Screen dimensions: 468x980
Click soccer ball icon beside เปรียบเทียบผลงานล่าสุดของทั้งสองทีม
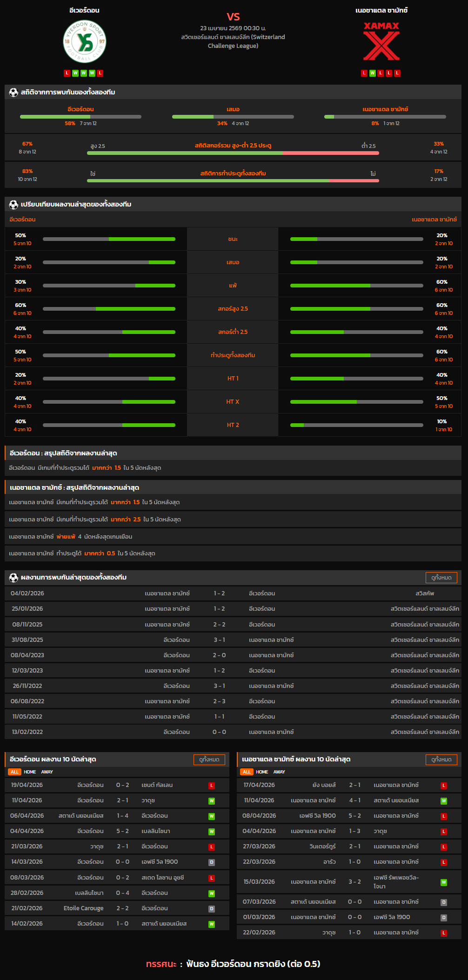13,204
